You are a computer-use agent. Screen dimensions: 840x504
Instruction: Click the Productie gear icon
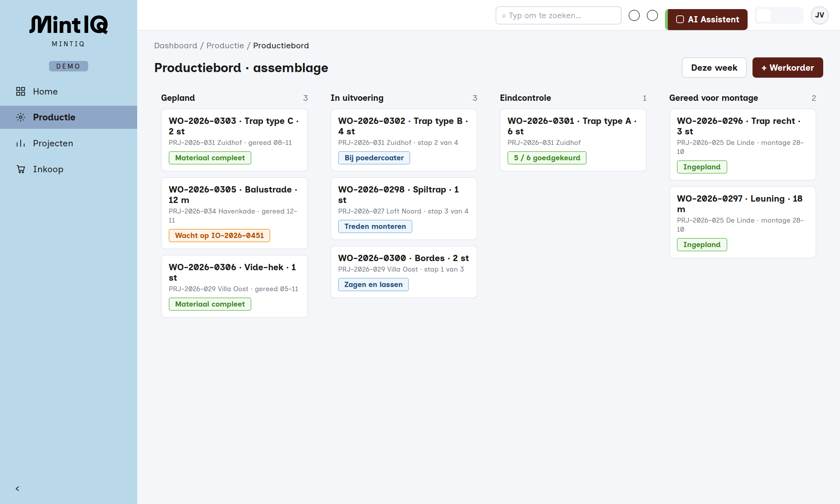click(21, 117)
